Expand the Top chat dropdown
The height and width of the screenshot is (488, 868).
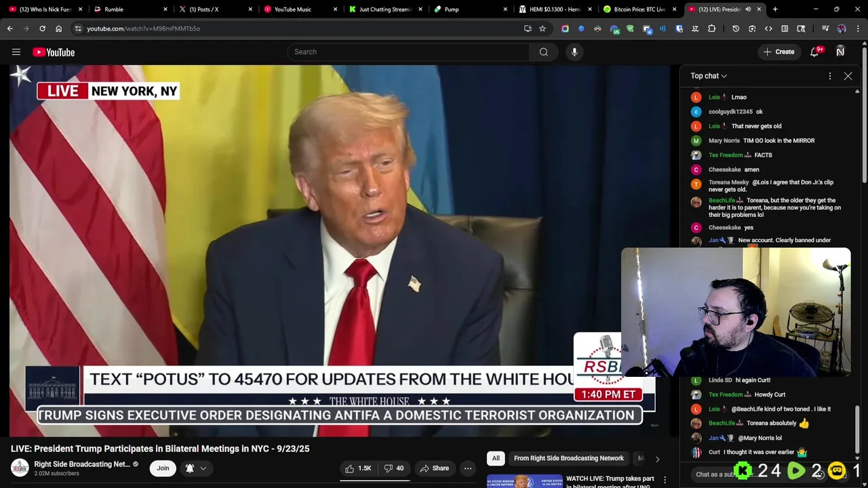[x=709, y=76]
